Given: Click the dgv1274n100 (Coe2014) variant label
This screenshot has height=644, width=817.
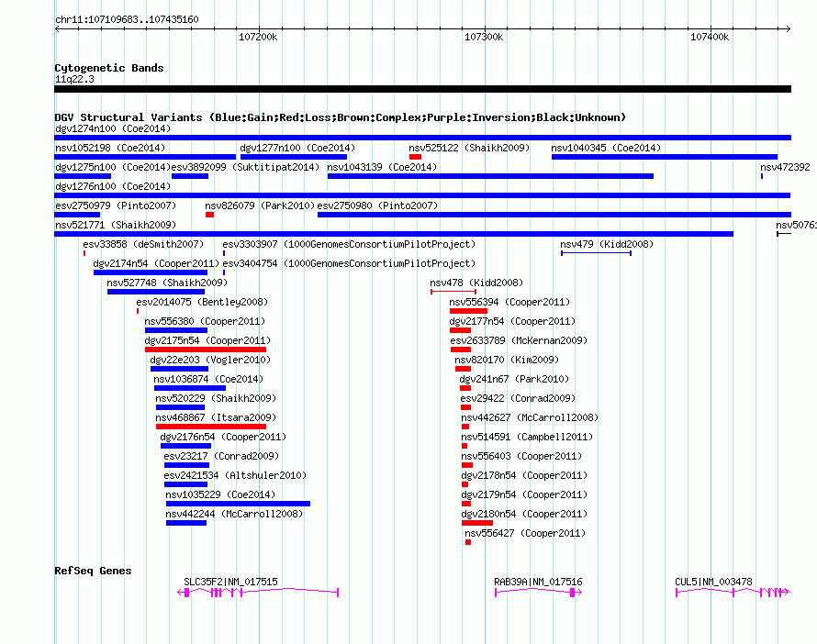Looking at the screenshot, I should [x=113, y=128].
